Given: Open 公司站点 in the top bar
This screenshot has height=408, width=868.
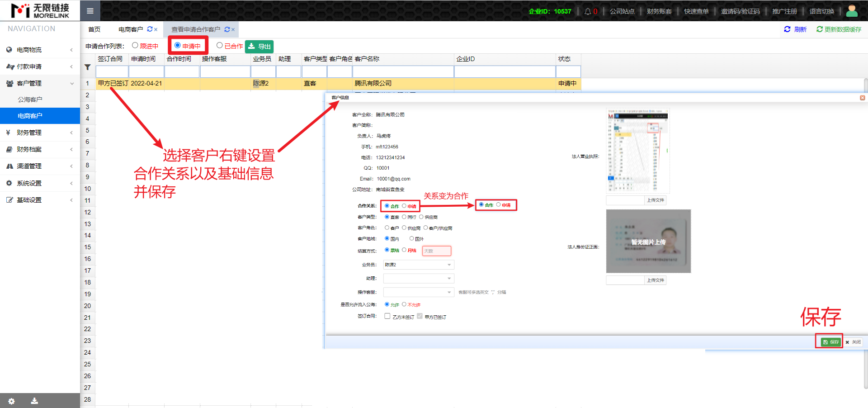Looking at the screenshot, I should tap(622, 11).
